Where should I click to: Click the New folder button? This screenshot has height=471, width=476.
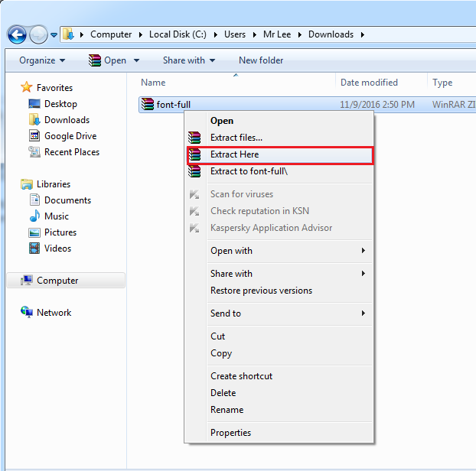click(x=260, y=60)
